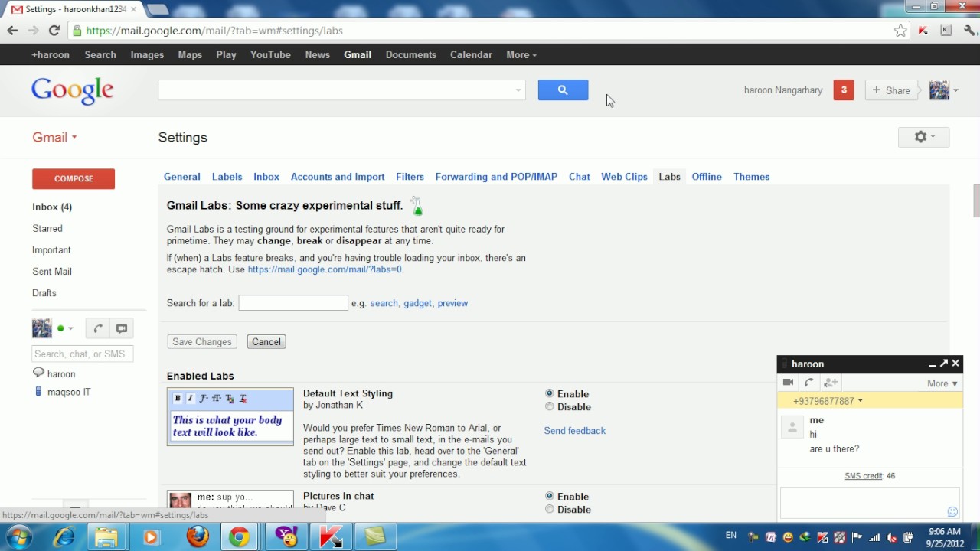980x551 pixels.
Task: Open Accounts and Import tab
Action: coord(338,177)
